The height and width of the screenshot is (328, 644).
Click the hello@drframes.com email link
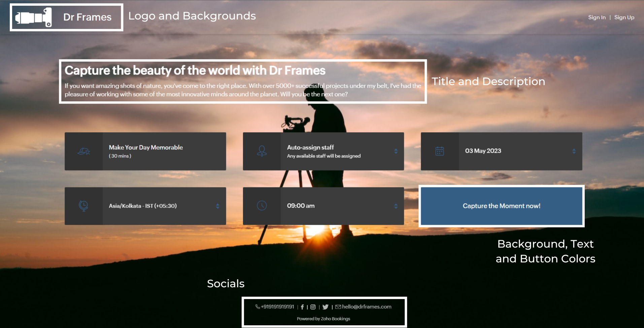coord(367,306)
